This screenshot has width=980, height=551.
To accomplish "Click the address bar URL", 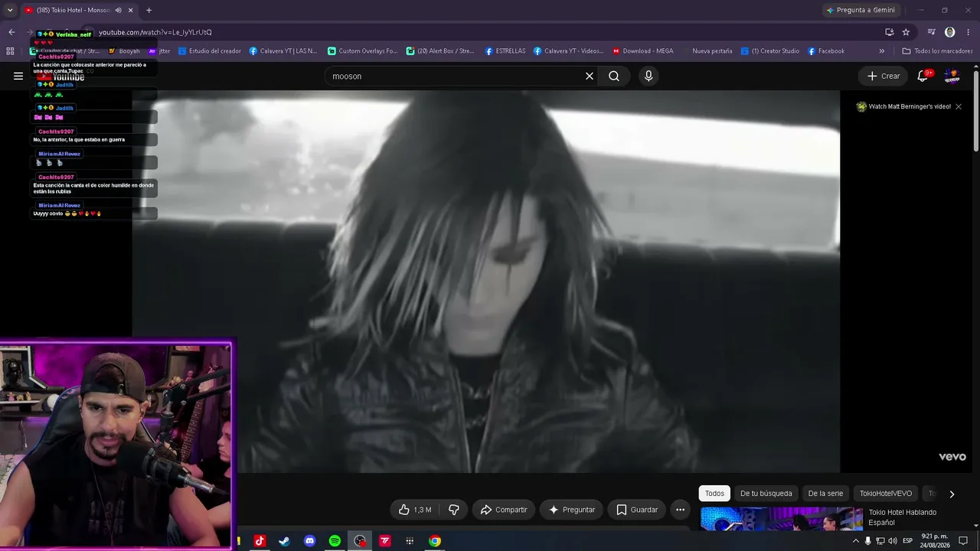I will [x=155, y=32].
